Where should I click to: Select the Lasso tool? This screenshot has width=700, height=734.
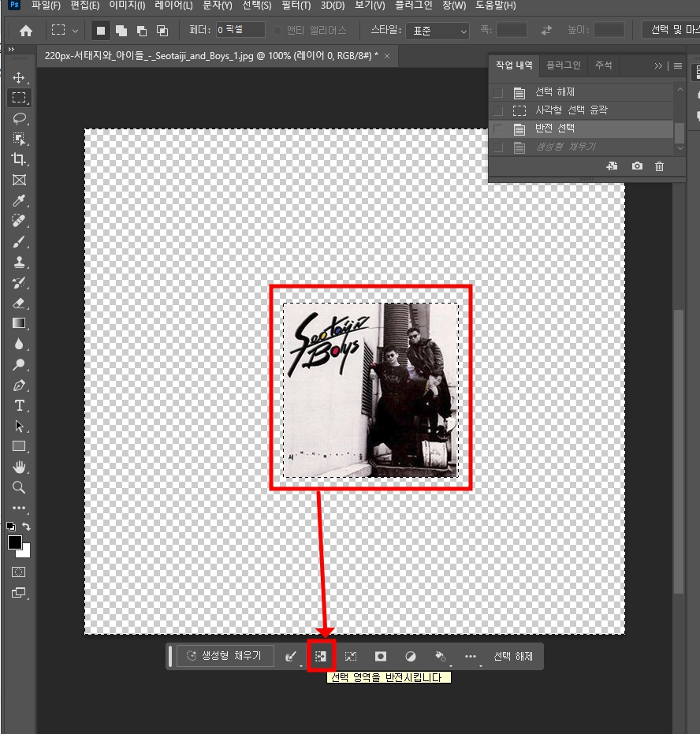pos(19,118)
